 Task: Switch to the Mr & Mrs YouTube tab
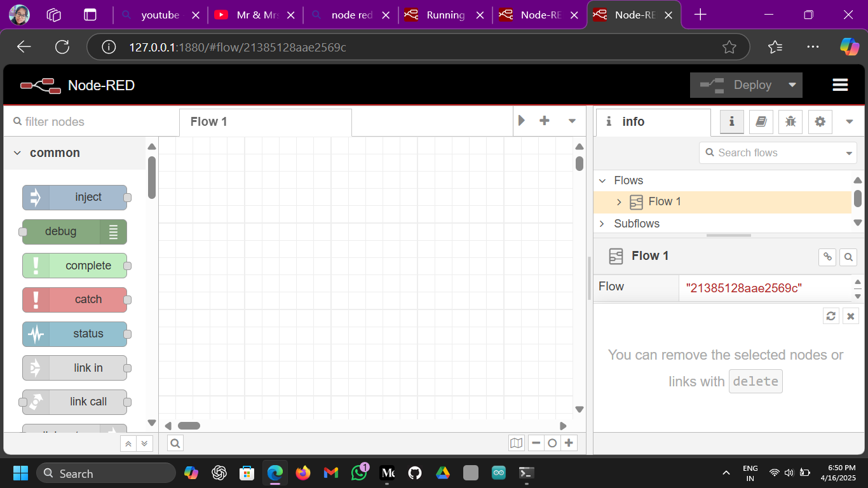point(255,15)
